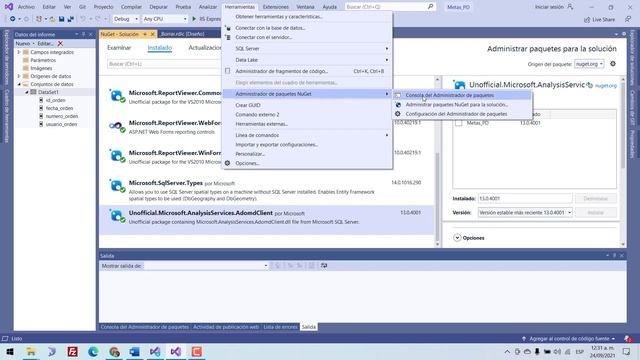
Task: Click Iniciar sesión button
Action: pos(553,7)
